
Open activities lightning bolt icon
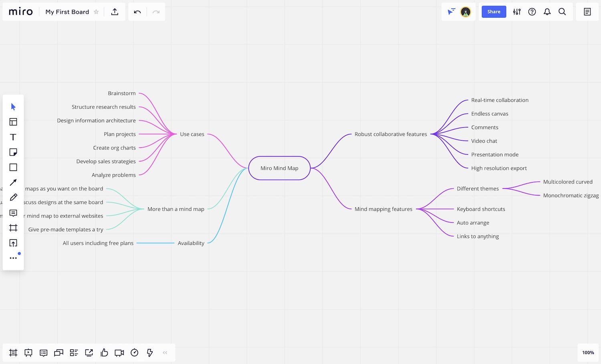150,353
